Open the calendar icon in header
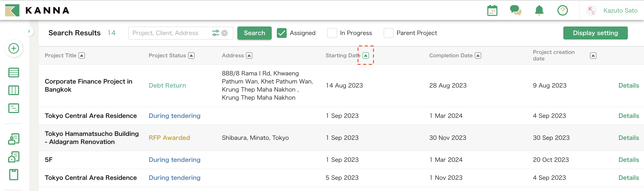 [x=492, y=11]
